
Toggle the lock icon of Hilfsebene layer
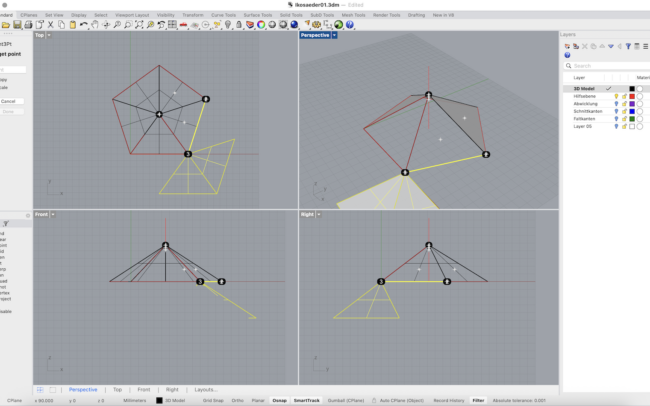point(624,96)
